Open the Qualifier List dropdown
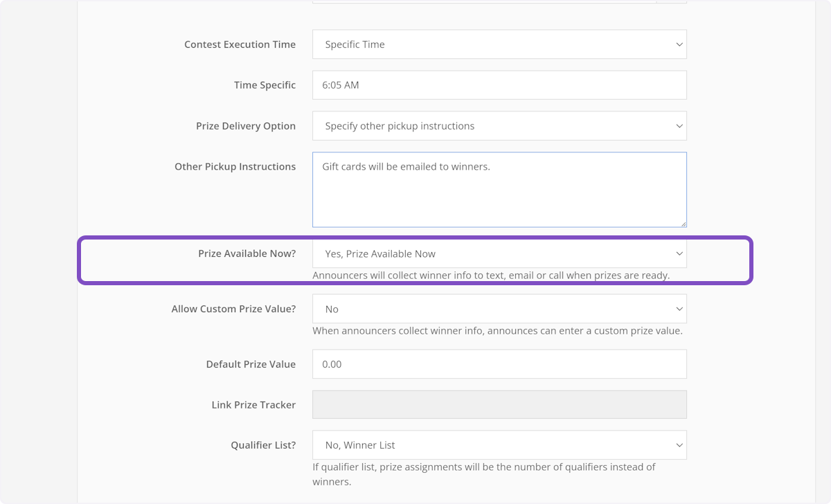 [x=499, y=445]
